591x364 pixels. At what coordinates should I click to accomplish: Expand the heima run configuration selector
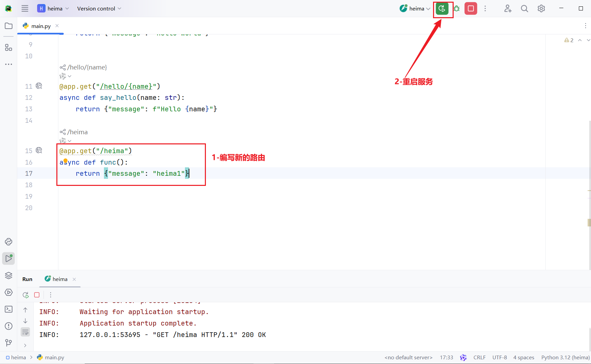pyautogui.click(x=415, y=9)
